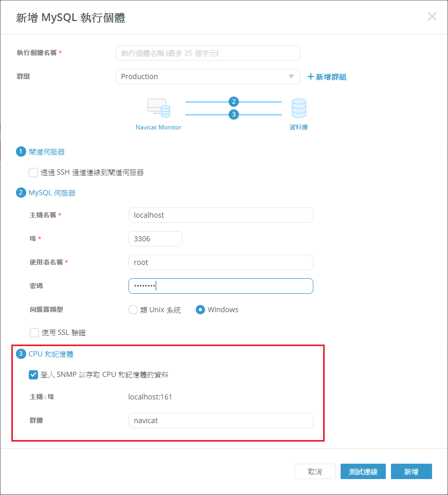This screenshot has height=495, width=448.
Task: Click the 測試連線 button
Action: 363,471
